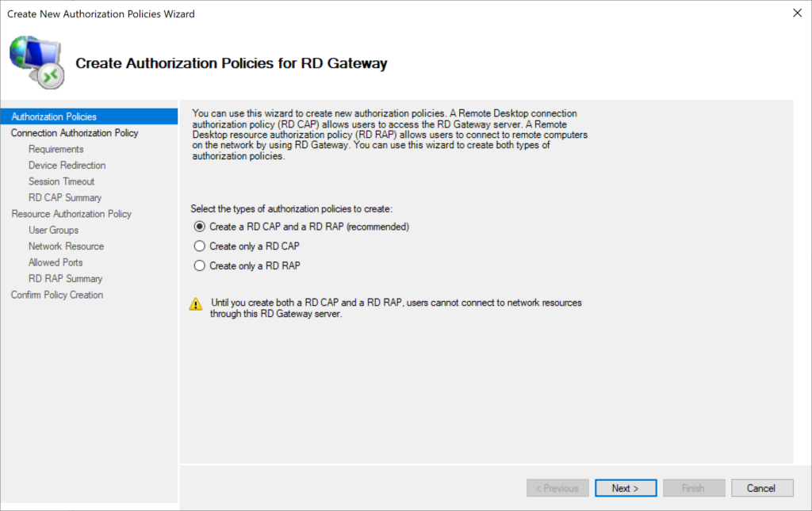This screenshot has height=511, width=812.
Task: Select the RD RAP Summary step
Action: pyautogui.click(x=64, y=278)
